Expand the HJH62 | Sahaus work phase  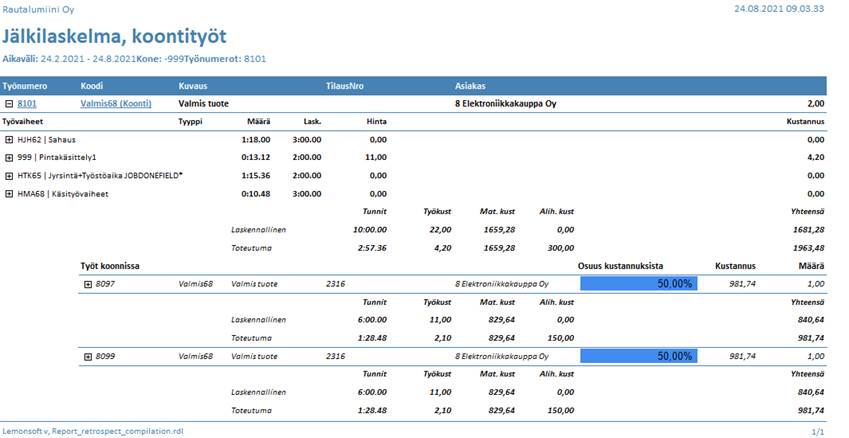pyautogui.click(x=9, y=140)
